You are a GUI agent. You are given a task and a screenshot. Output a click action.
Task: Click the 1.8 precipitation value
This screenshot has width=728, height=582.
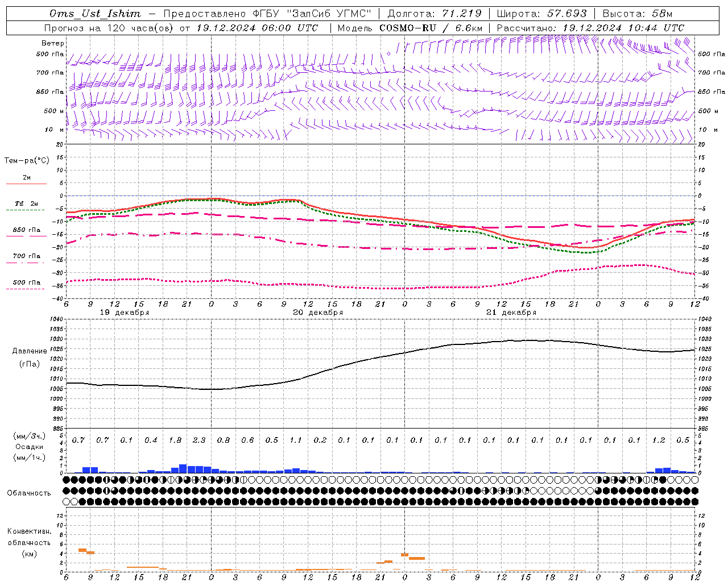pos(175,440)
